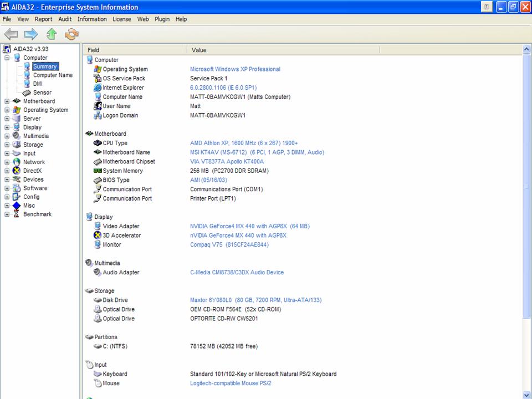Click the Software icon in tree

click(16, 188)
